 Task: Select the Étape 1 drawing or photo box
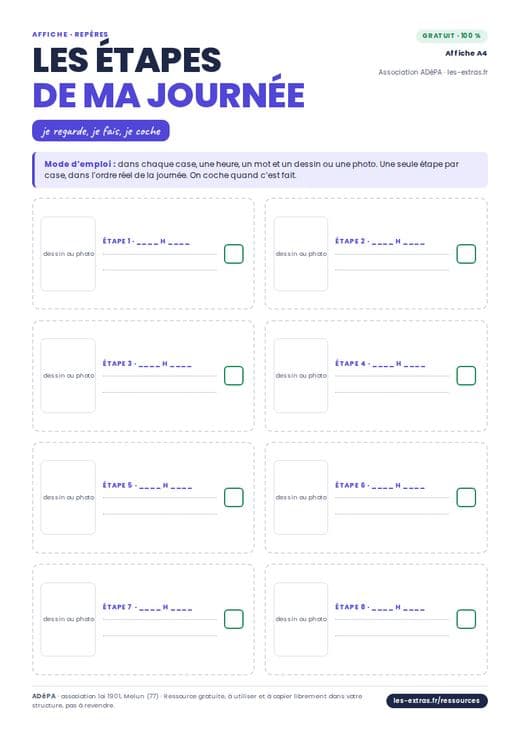coord(68,254)
